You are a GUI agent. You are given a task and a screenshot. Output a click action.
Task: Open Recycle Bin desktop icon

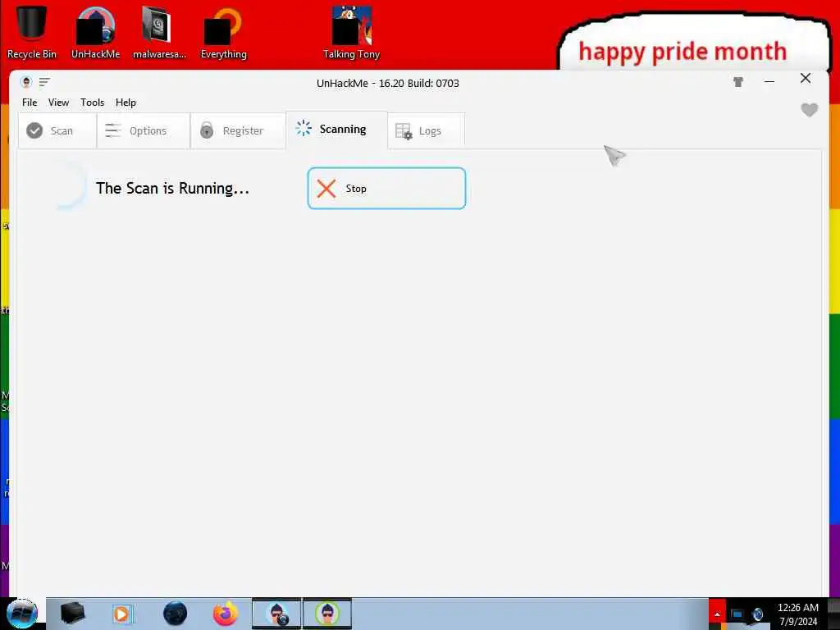coord(32,32)
